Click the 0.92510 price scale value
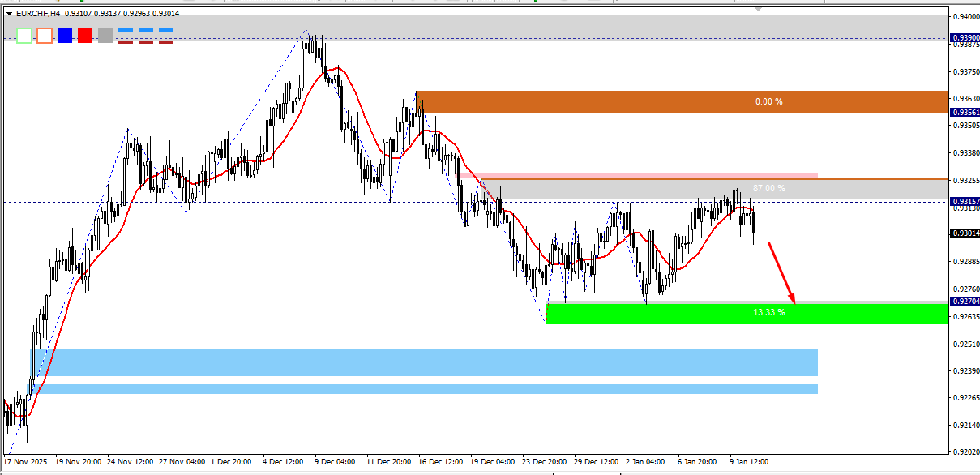The image size is (980, 475). 966,344
